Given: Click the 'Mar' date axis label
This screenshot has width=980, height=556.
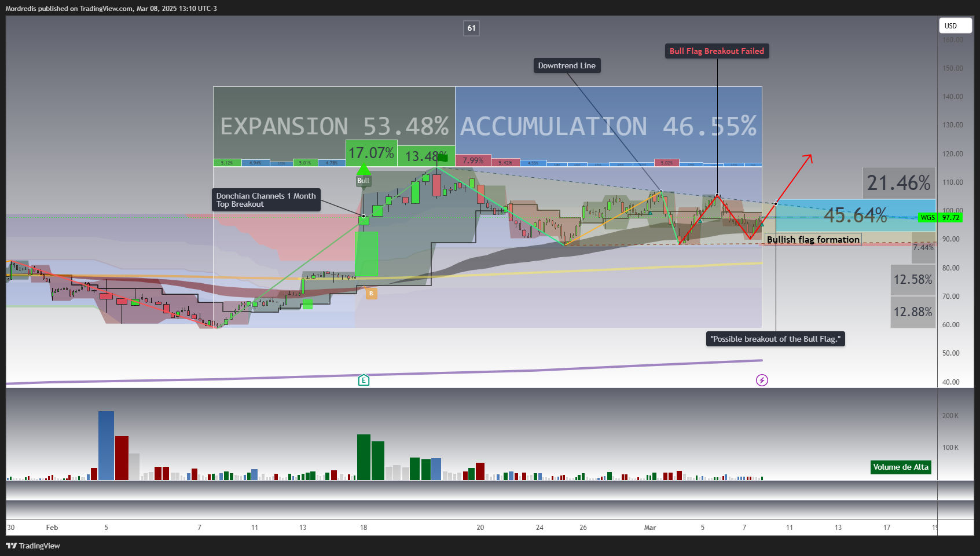Looking at the screenshot, I should tap(650, 528).
